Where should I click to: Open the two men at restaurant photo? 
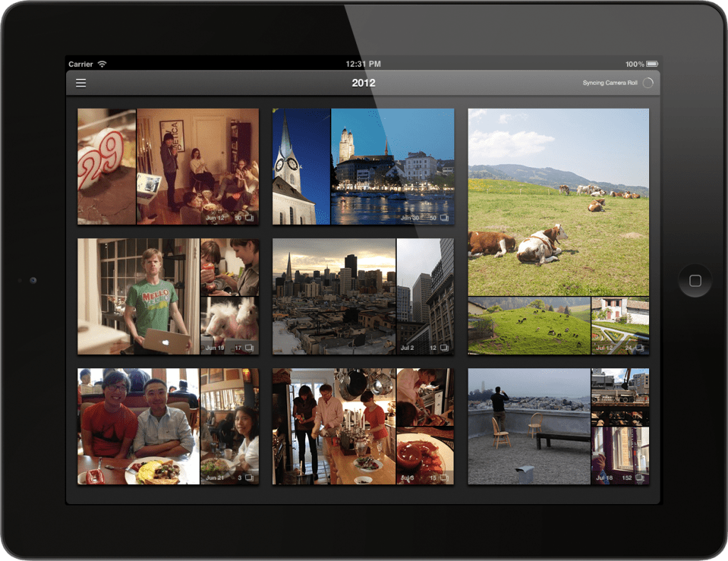(138, 426)
